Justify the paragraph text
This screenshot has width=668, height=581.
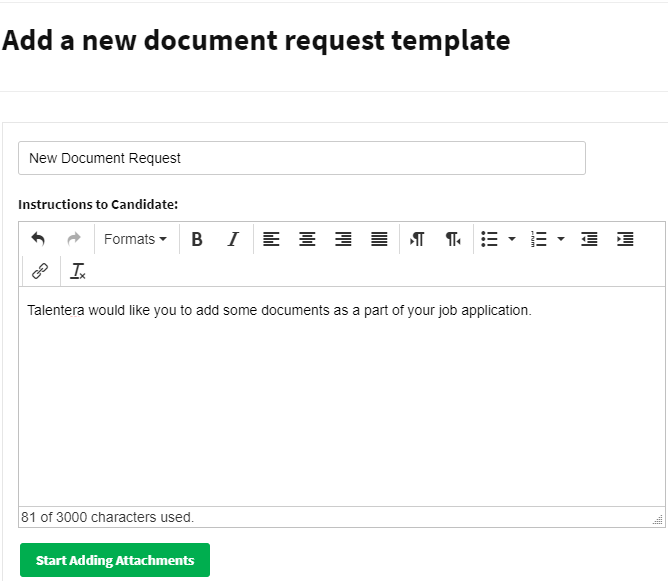(379, 239)
